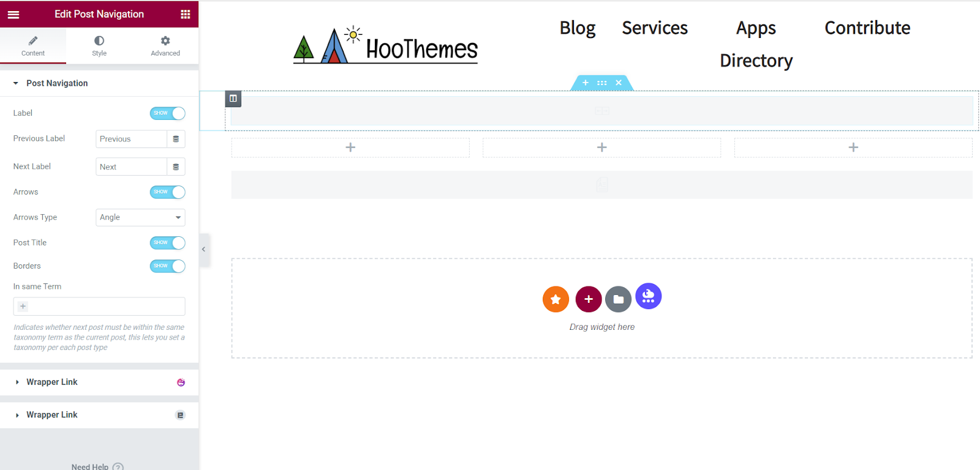Toggle the Post Title switch

[167, 243]
